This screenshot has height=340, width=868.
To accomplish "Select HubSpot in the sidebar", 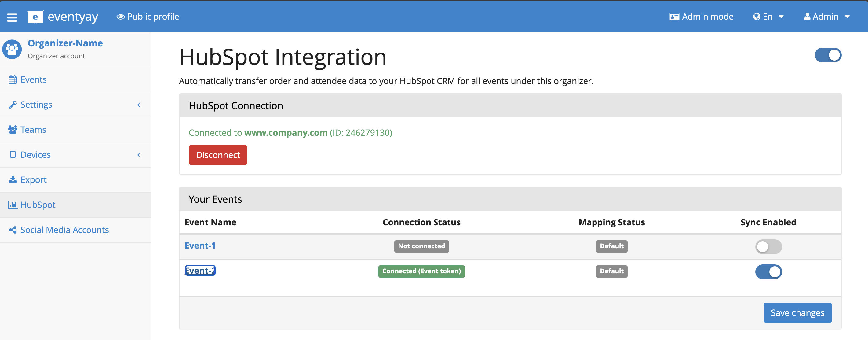I will click(75, 205).
